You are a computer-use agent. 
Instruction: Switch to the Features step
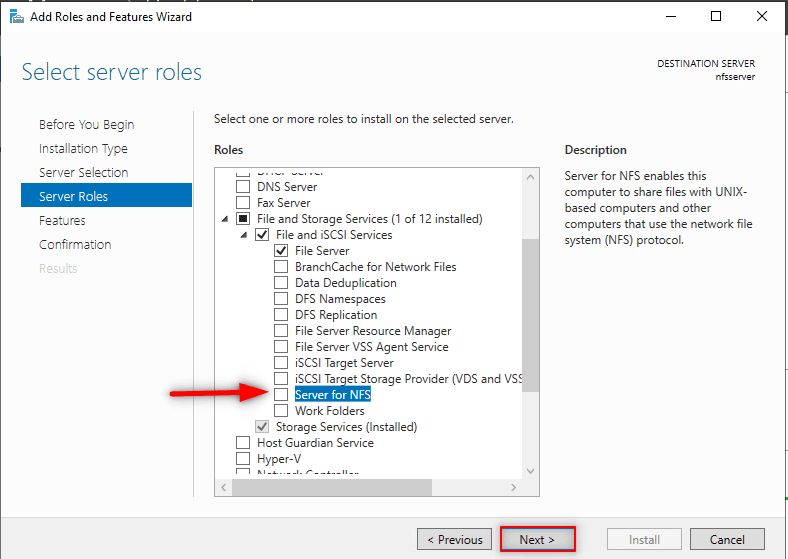coord(62,221)
